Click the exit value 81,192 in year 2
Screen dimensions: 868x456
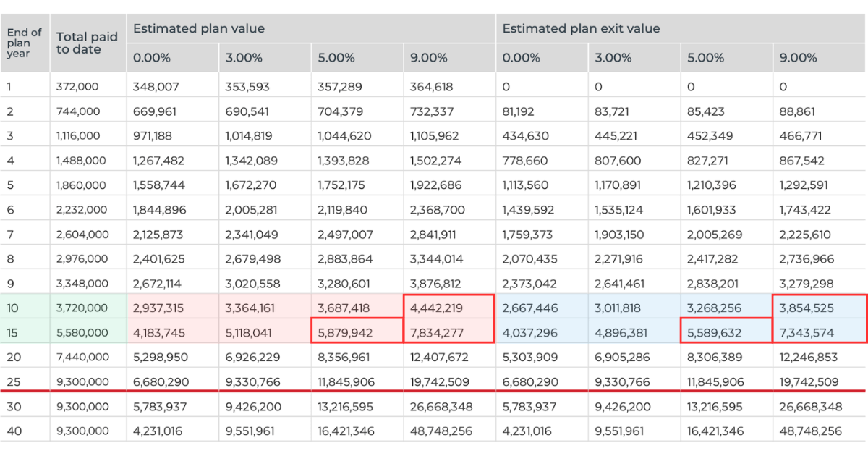(x=522, y=111)
